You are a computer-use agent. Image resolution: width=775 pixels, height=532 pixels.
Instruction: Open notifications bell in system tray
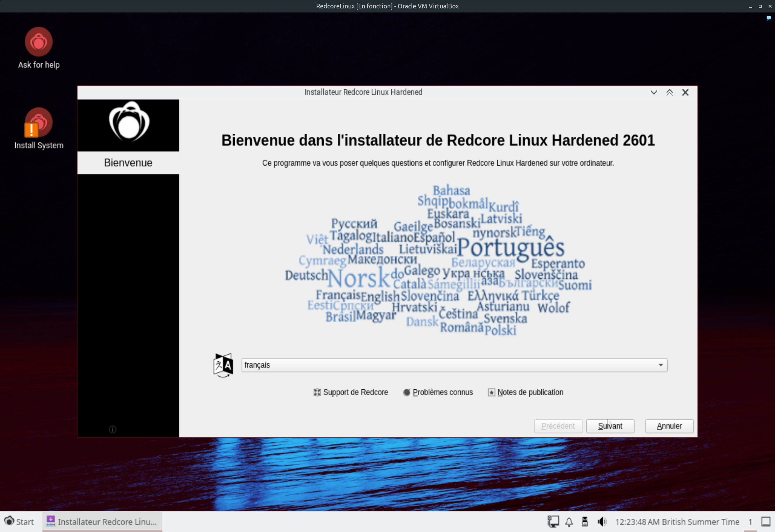569,522
